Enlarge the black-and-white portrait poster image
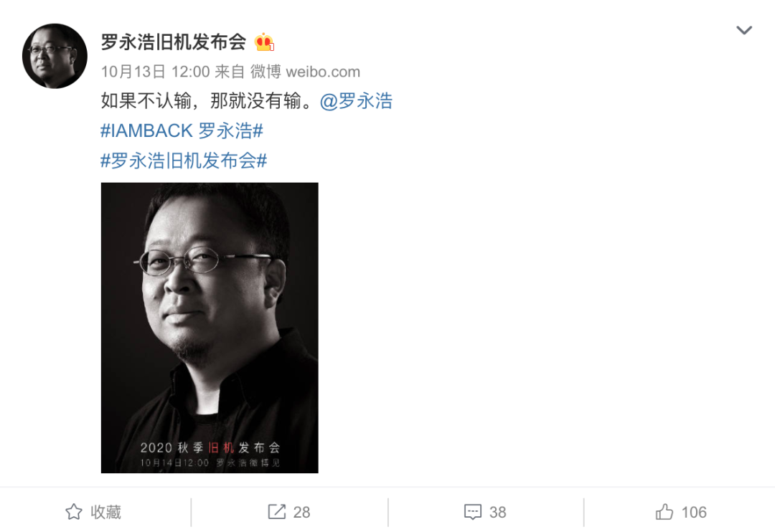The image size is (775, 532). (x=210, y=328)
